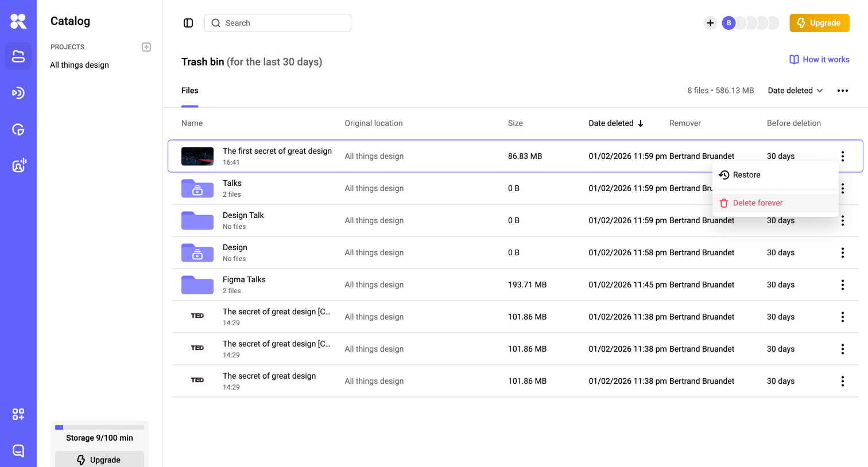Open the apps grid sidebar icon
Screen dimensions: 868x467
click(18, 414)
